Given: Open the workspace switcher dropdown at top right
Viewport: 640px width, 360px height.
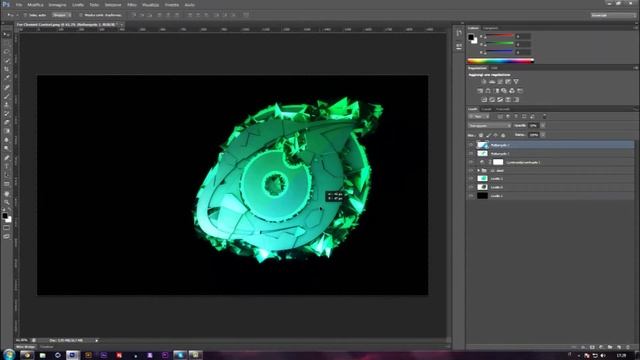Looking at the screenshot, I should click(x=613, y=15).
